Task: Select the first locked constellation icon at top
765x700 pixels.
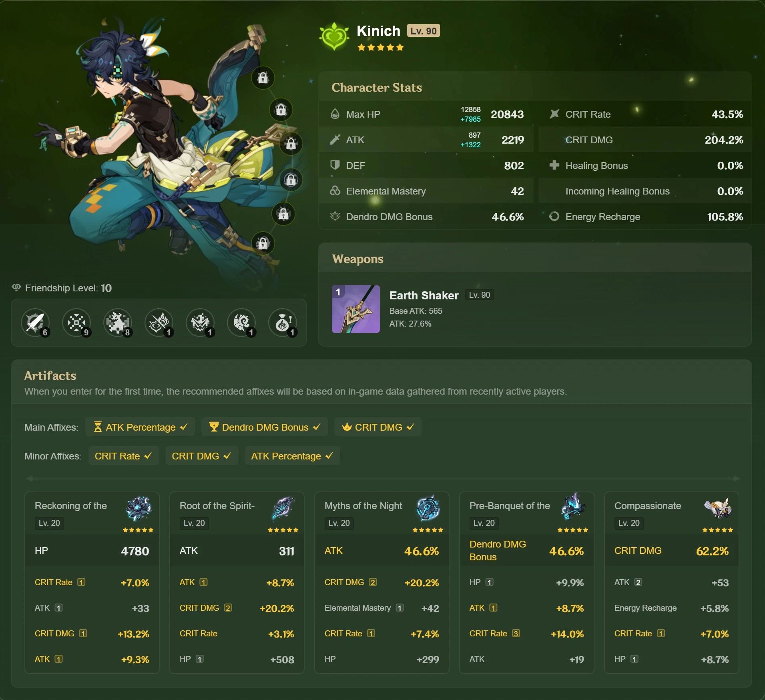Action: pyautogui.click(x=263, y=77)
